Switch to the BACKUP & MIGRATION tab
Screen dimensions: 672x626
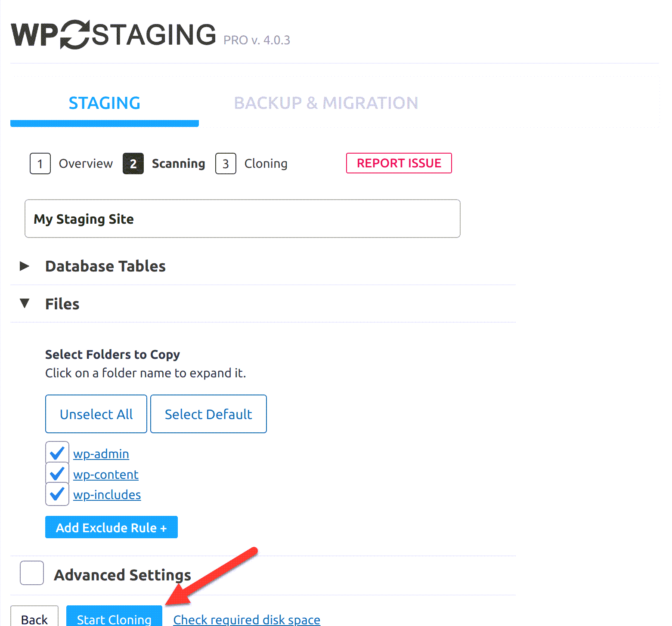[326, 103]
